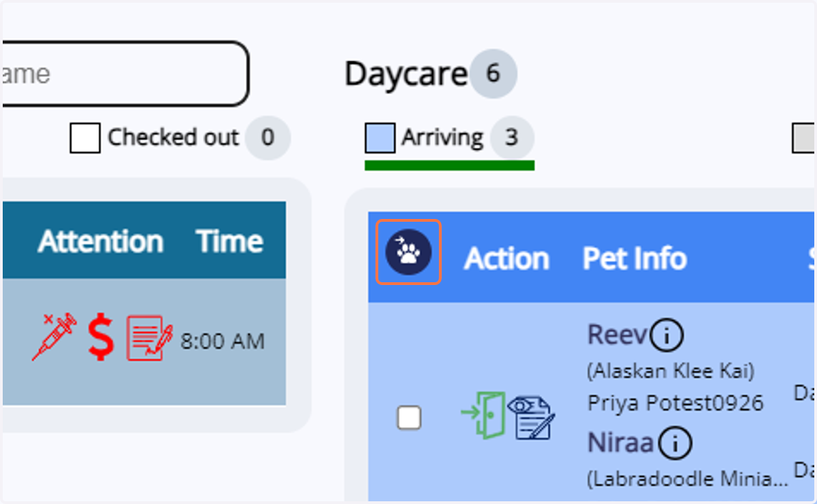Viewport: 817px width, 504px height.
Task: Click the Attention column header
Action: click(100, 241)
